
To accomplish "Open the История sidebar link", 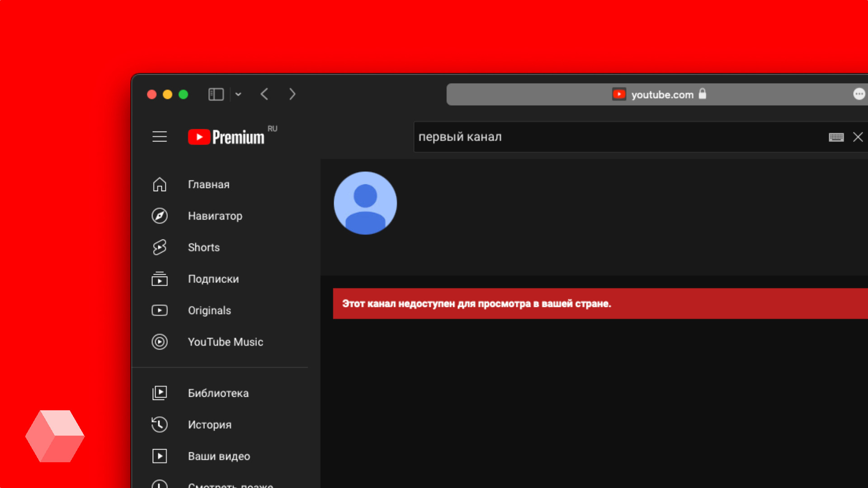I will (x=220, y=424).
